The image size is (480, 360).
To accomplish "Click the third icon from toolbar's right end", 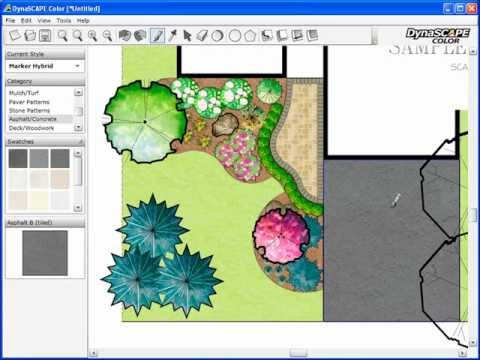I will coord(282,35).
